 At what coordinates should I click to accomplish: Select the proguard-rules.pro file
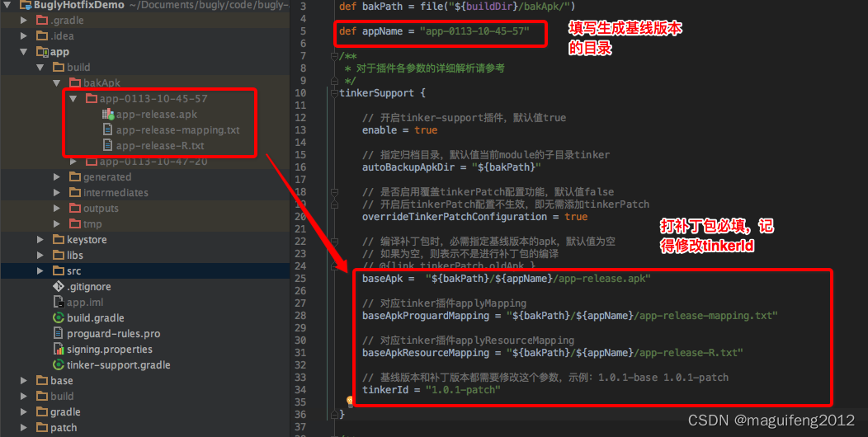114,334
